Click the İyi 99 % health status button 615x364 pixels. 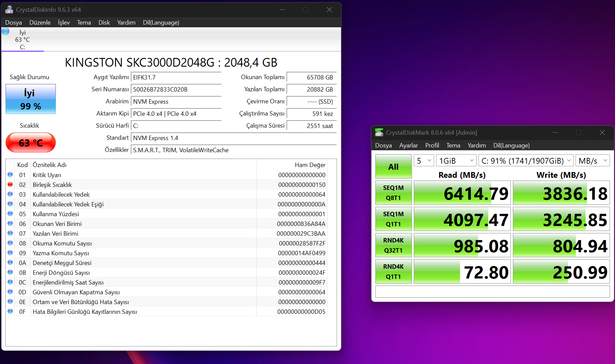(x=31, y=99)
